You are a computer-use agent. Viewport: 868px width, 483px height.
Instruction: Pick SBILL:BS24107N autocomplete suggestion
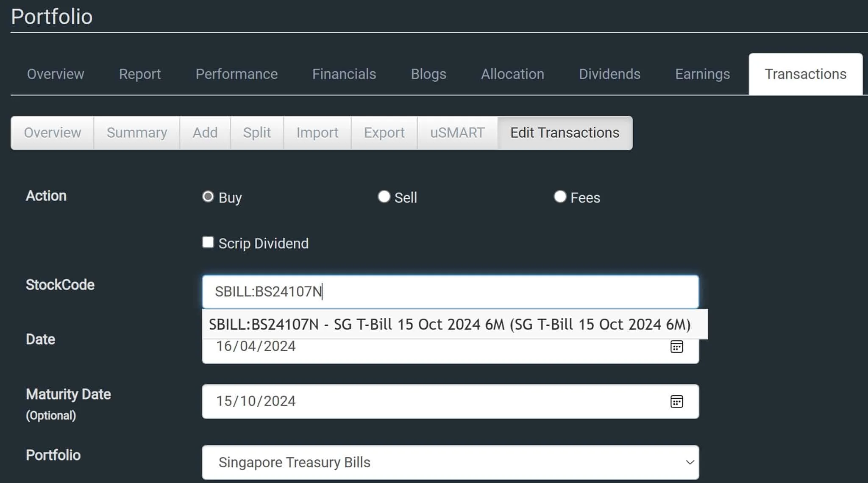(x=449, y=325)
